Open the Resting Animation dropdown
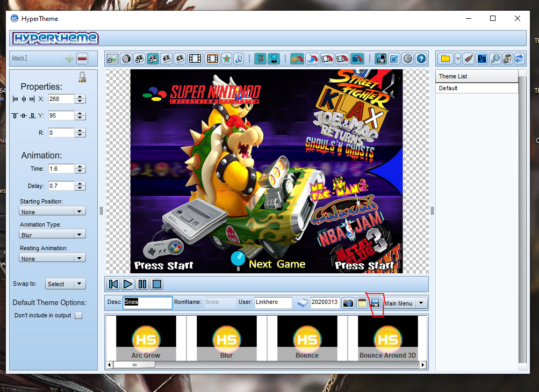This screenshot has height=392, width=539. [x=52, y=258]
